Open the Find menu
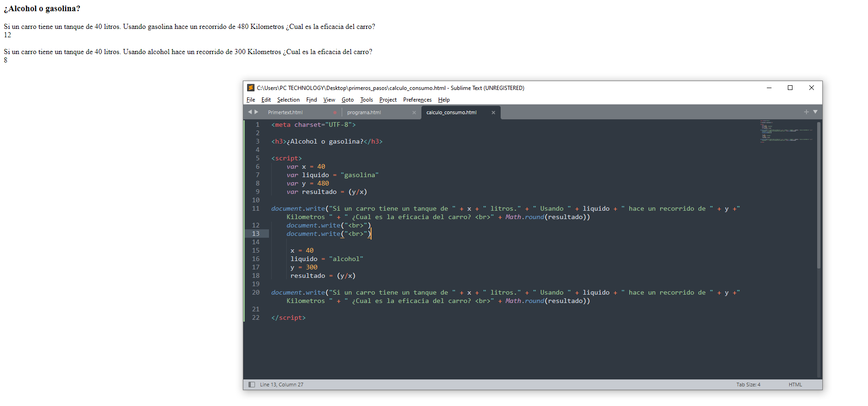The height and width of the screenshot is (406, 868). (x=311, y=100)
